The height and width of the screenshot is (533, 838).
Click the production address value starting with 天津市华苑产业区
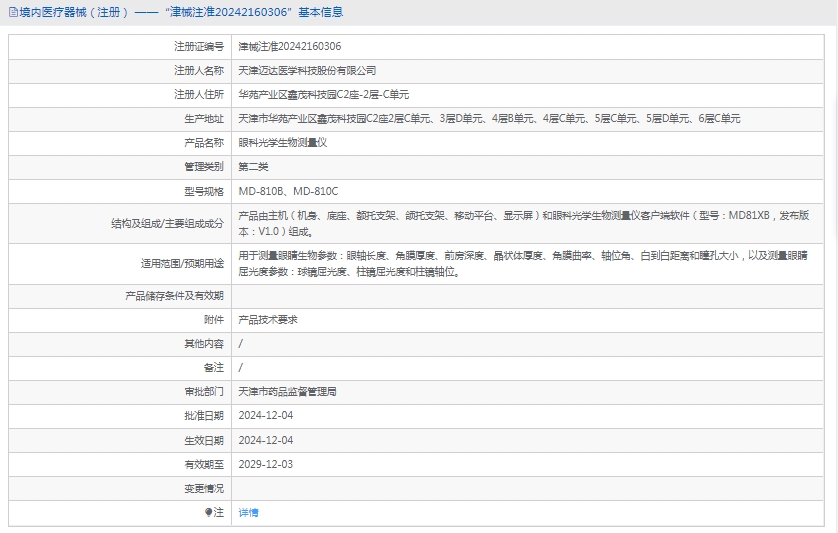click(489, 118)
